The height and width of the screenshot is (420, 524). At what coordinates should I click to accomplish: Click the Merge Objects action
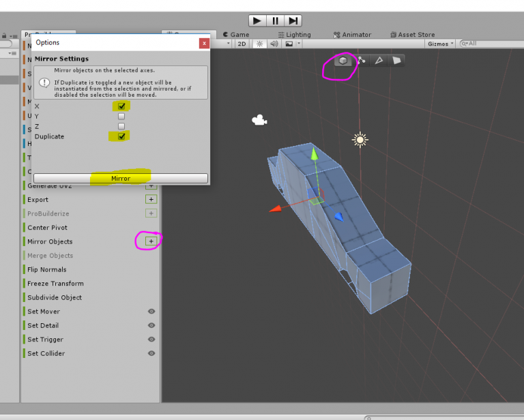pyautogui.click(x=50, y=256)
